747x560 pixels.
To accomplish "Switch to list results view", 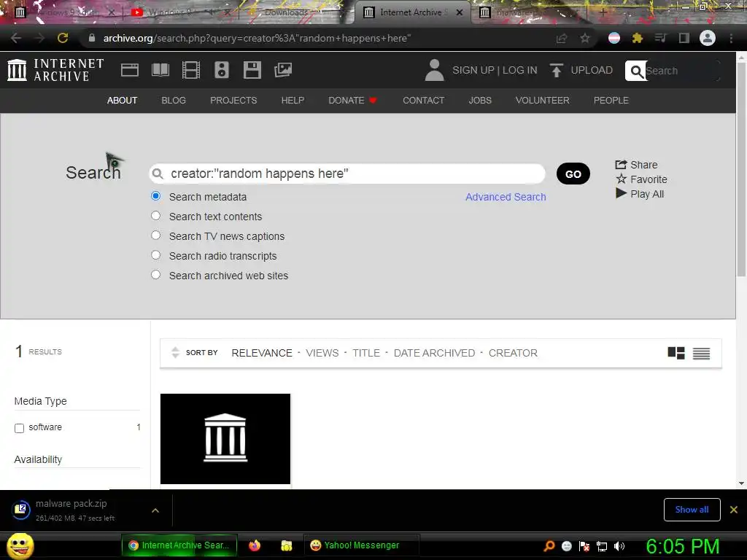I will tap(701, 354).
